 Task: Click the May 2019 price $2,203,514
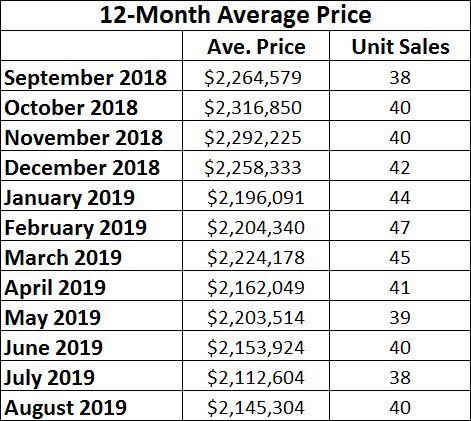click(256, 318)
